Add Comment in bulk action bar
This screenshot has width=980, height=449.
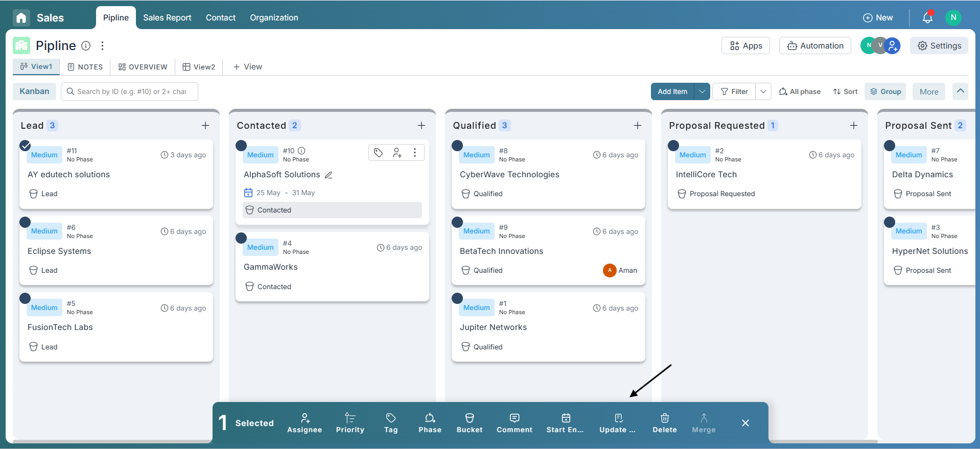[x=515, y=423]
